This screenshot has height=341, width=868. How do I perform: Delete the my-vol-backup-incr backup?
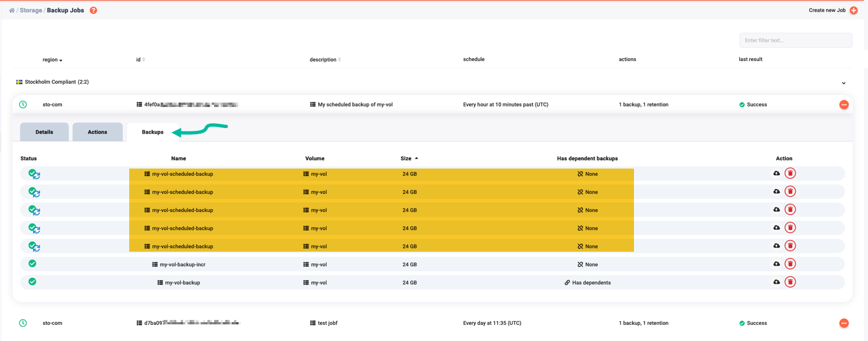pyautogui.click(x=790, y=264)
